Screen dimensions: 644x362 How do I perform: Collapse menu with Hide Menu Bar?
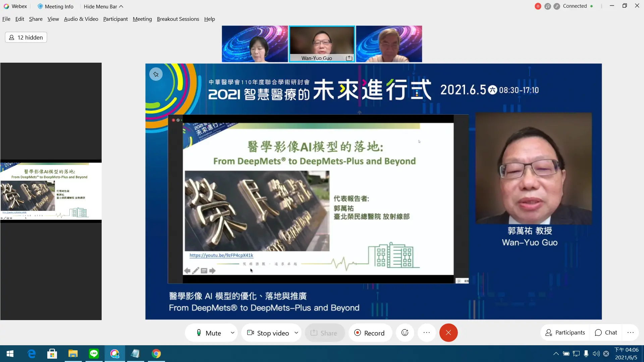pos(103,6)
